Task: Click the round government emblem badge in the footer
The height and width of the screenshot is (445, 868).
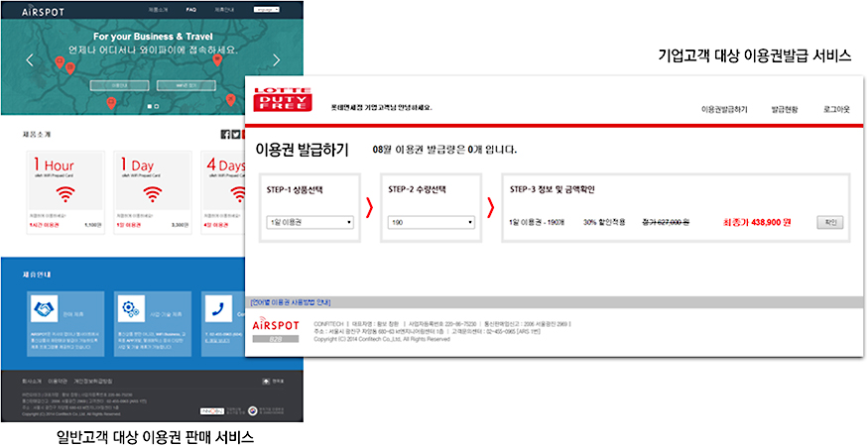Action: (x=252, y=411)
